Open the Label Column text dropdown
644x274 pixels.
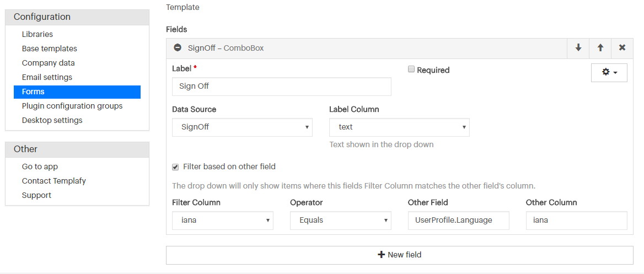(399, 127)
